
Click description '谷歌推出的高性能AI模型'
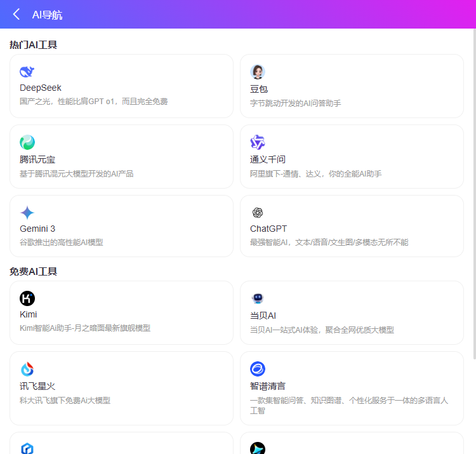[x=62, y=243]
